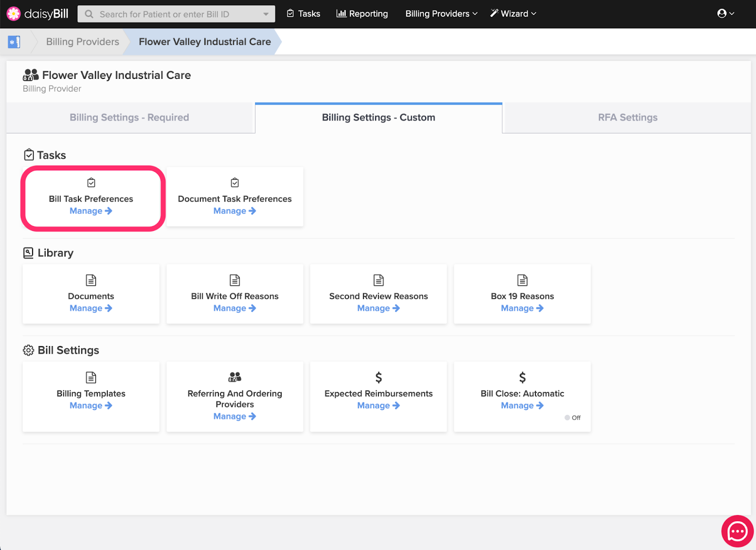The image size is (756, 550).
Task: Click the Bill Close Automatic Off status indicator
Action: 572,418
